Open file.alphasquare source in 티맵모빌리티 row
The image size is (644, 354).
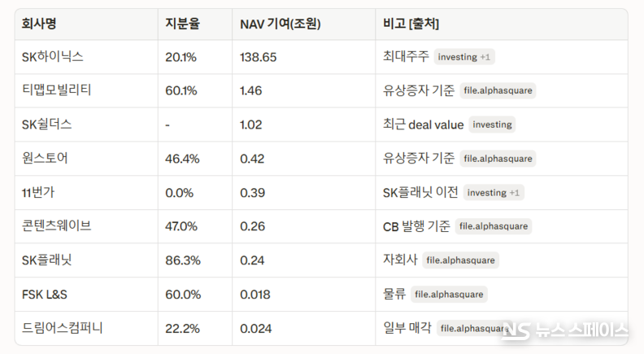click(498, 90)
